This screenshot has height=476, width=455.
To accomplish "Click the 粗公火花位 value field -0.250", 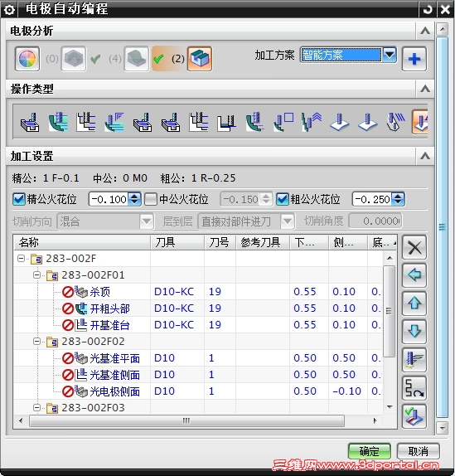I will coord(372,199).
